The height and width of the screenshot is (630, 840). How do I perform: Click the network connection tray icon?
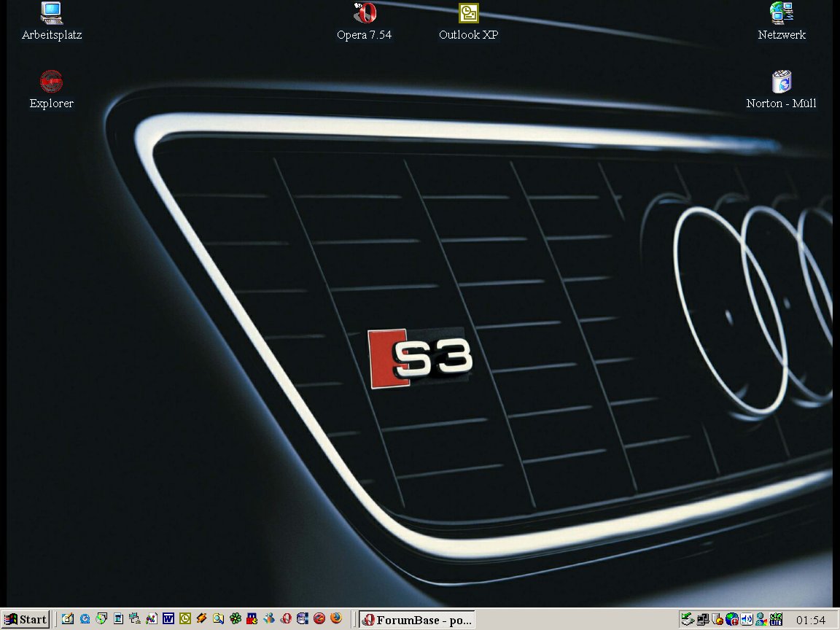[703, 619]
